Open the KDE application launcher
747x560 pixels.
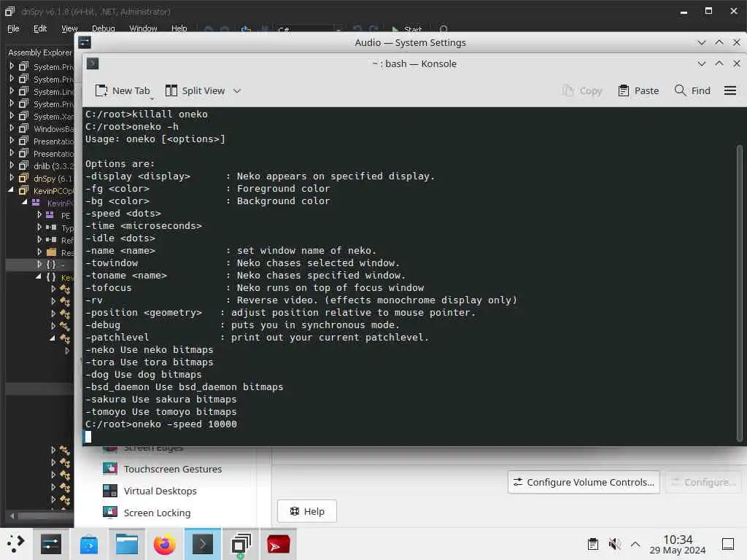(16, 544)
